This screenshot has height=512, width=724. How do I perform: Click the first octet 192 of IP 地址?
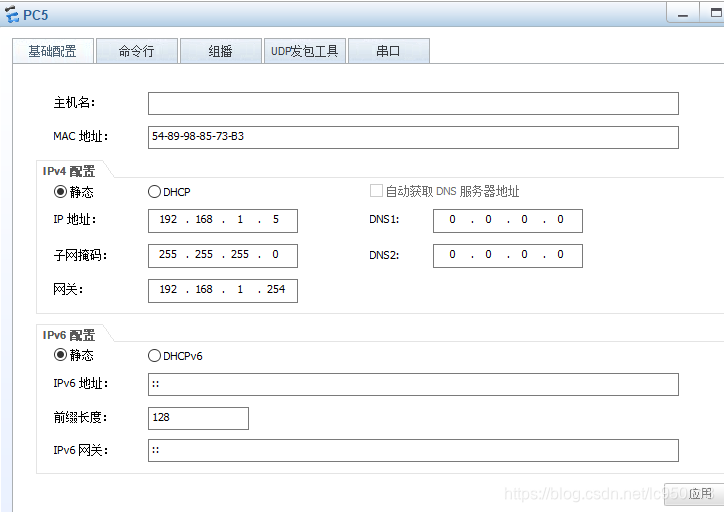pyautogui.click(x=168, y=219)
